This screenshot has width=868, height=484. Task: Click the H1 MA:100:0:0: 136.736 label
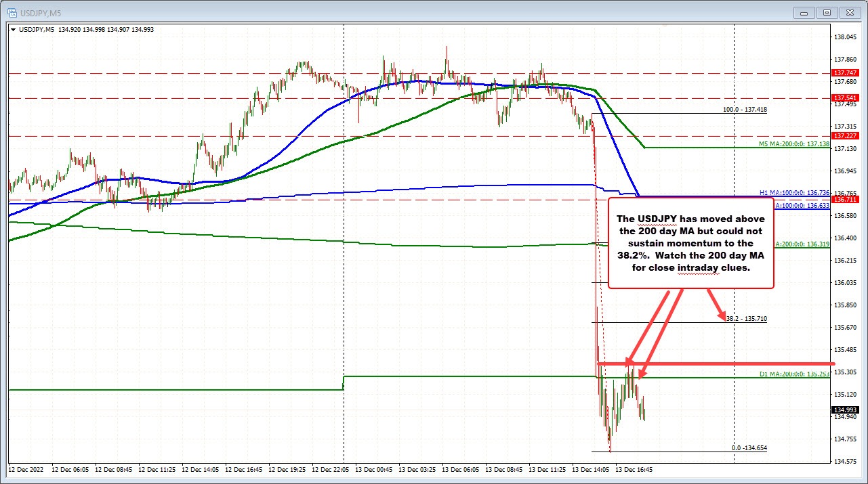click(x=794, y=193)
